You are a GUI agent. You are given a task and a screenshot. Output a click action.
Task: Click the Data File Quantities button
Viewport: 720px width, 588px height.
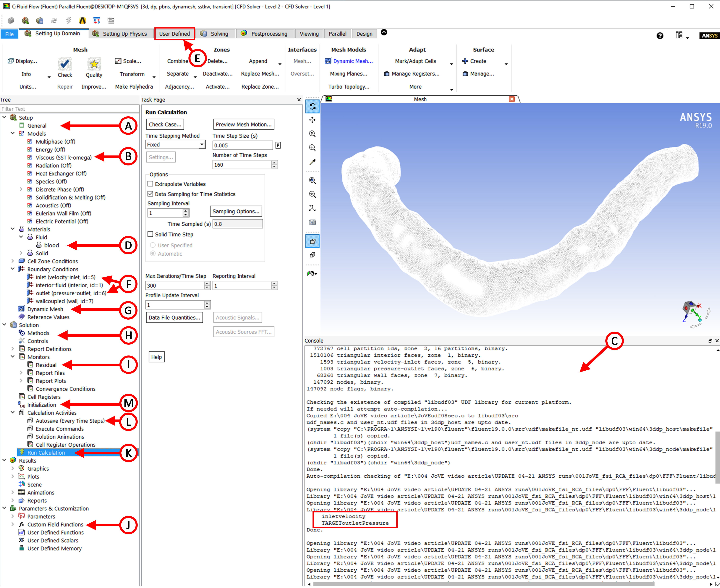(x=174, y=317)
